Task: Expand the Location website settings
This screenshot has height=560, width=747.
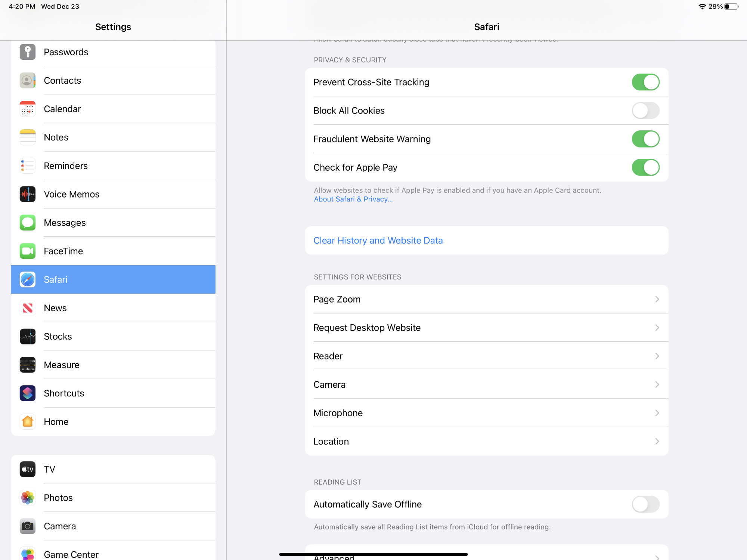Action: (x=487, y=441)
